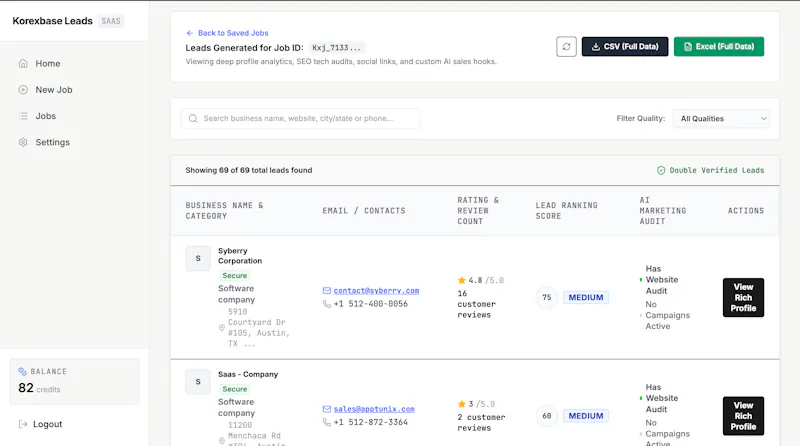Click the SAAS badge
Screen dimensions: 800x446
[x=111, y=21]
